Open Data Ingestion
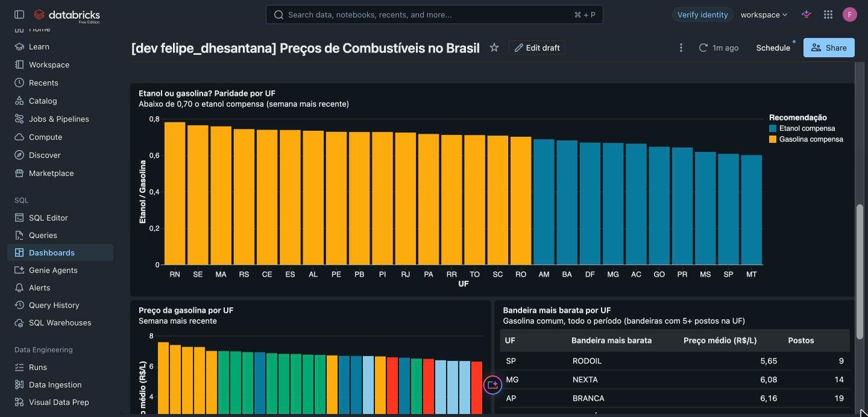Screen dimensions: 868x417 pyautogui.click(x=55, y=384)
